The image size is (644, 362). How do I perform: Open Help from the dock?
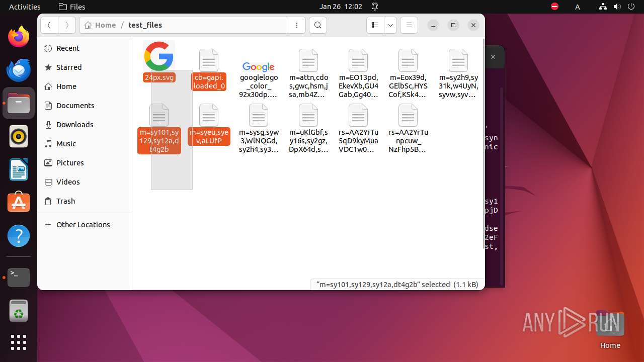tap(19, 236)
